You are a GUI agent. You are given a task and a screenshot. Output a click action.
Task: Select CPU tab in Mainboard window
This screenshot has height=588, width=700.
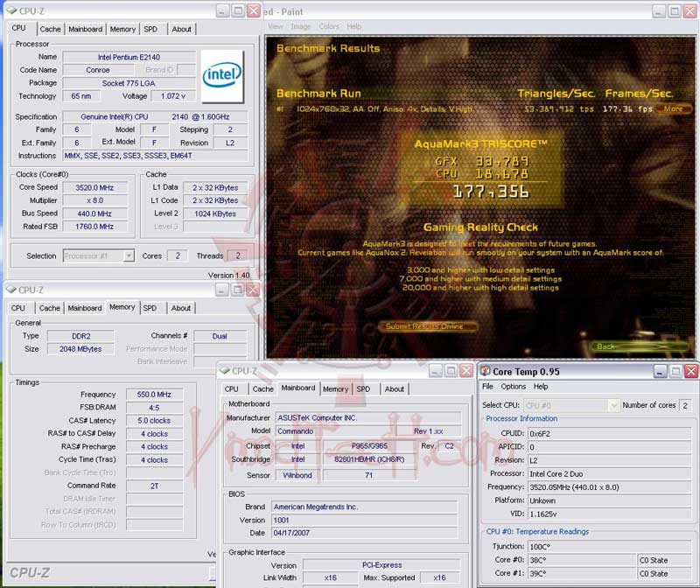(231, 389)
